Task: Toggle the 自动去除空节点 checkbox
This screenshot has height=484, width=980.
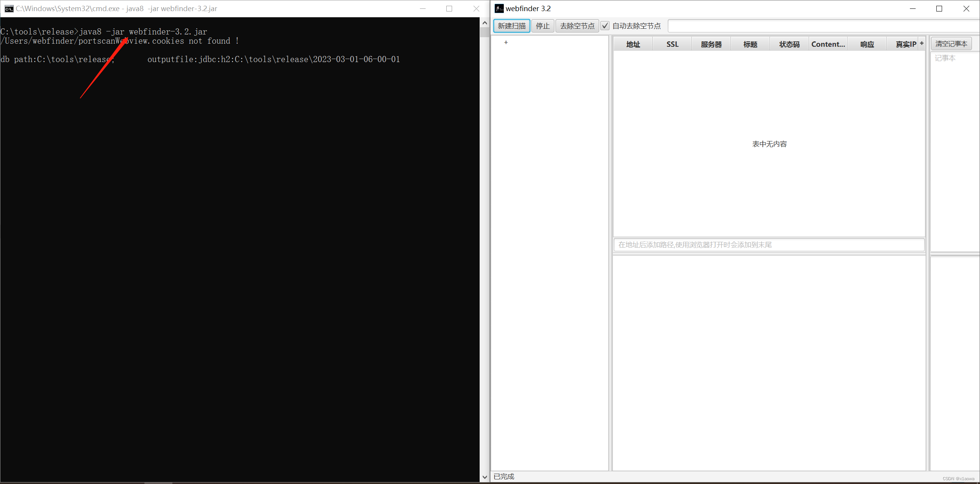Action: pyautogui.click(x=605, y=26)
